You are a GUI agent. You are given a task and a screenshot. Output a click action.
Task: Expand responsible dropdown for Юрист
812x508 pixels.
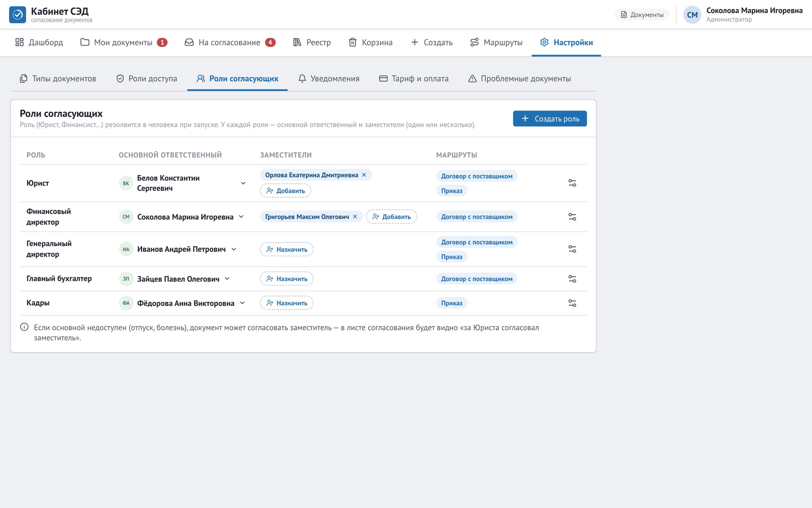point(243,183)
